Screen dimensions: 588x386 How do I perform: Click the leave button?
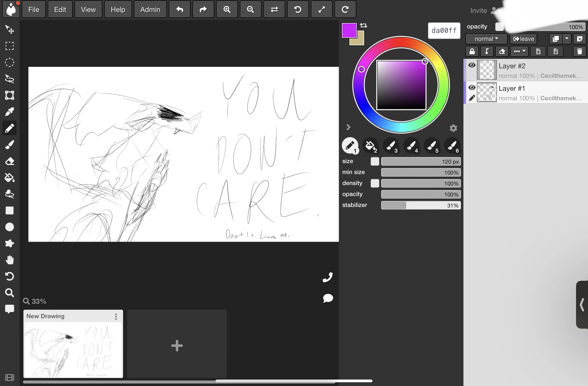tap(523, 39)
